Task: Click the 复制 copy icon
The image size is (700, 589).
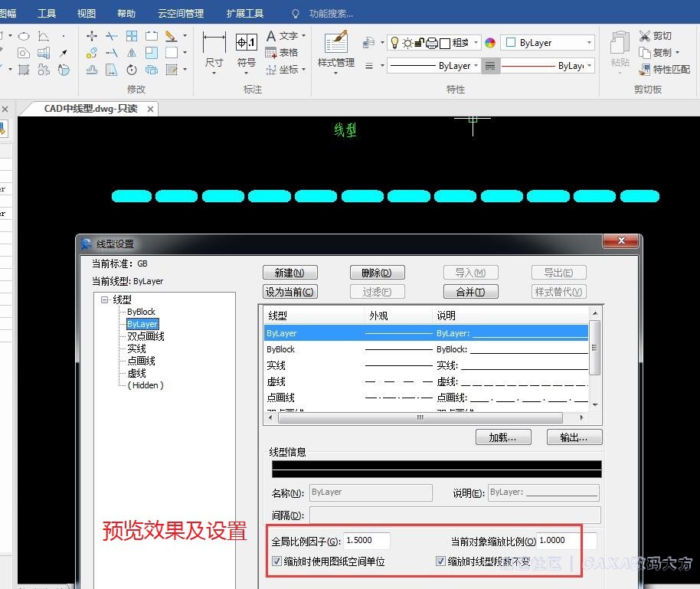Action: tap(645, 53)
